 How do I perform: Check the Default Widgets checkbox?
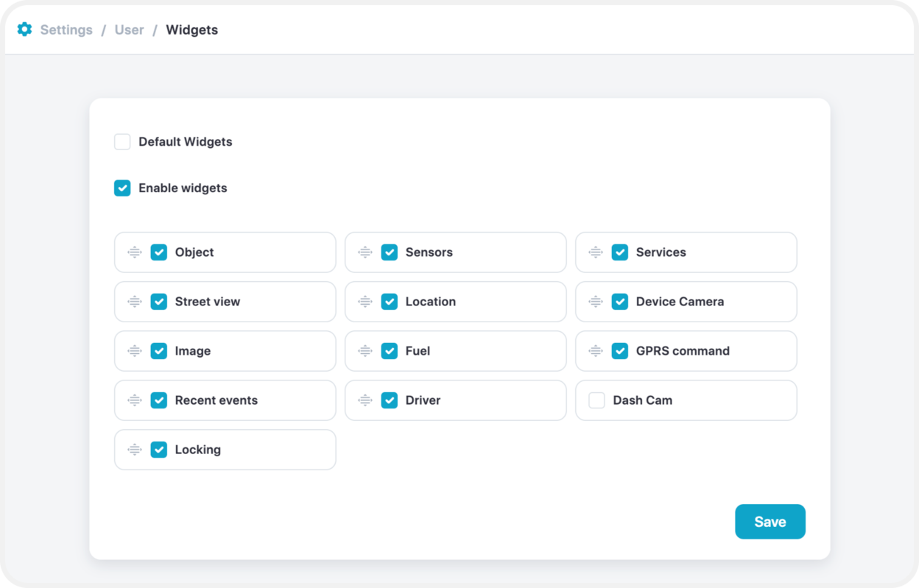click(x=122, y=141)
